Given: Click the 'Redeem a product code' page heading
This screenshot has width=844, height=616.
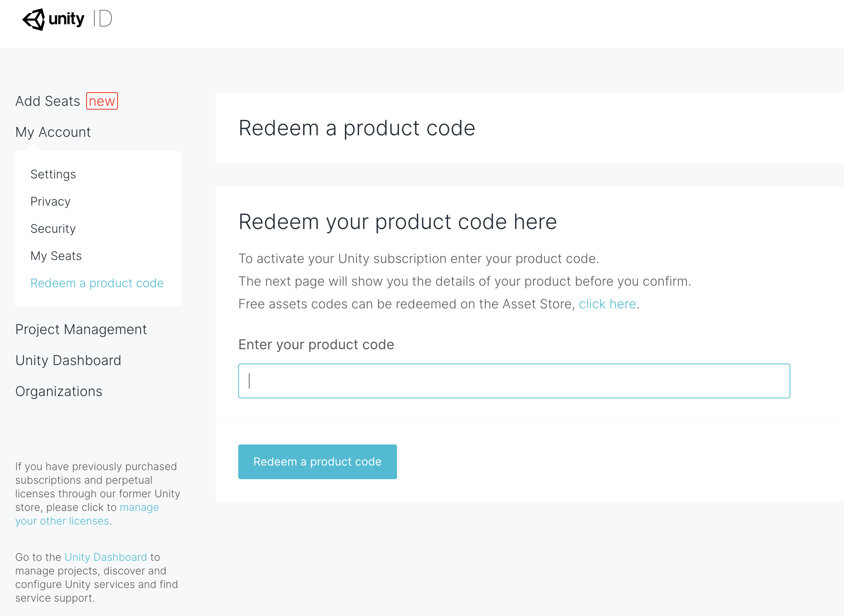Looking at the screenshot, I should [357, 128].
